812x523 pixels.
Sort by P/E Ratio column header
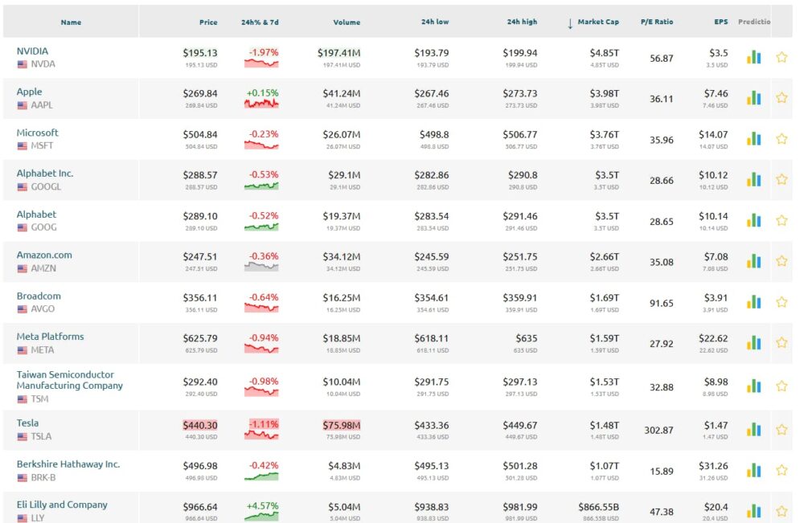pos(657,22)
